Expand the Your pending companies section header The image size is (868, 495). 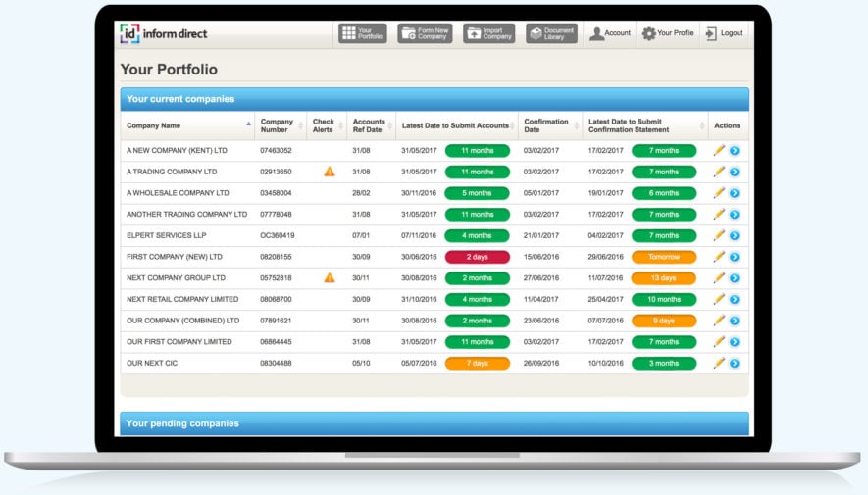click(434, 423)
